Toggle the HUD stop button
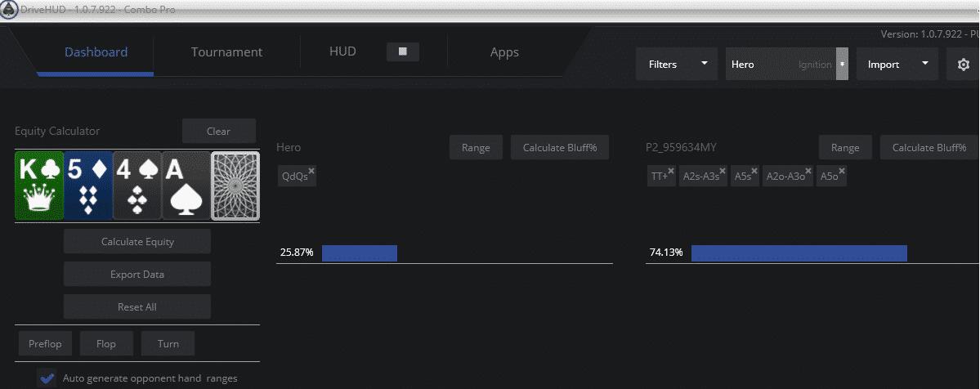The height and width of the screenshot is (389, 980). pos(402,52)
